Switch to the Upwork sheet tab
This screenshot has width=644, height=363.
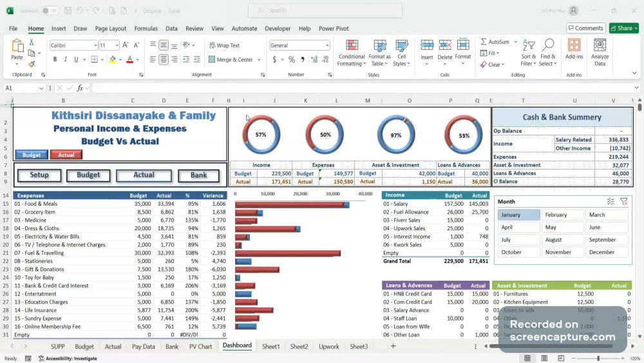(329, 346)
